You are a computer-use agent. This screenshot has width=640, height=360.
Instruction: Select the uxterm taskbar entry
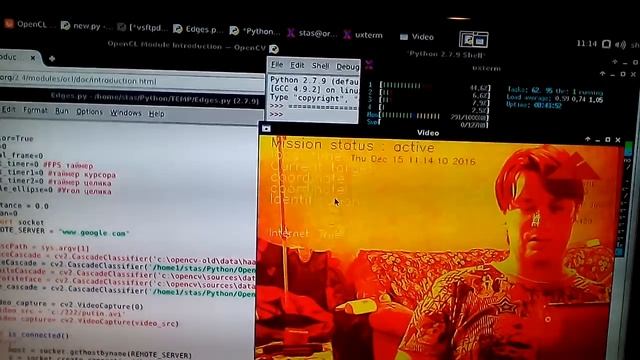(x=363, y=35)
